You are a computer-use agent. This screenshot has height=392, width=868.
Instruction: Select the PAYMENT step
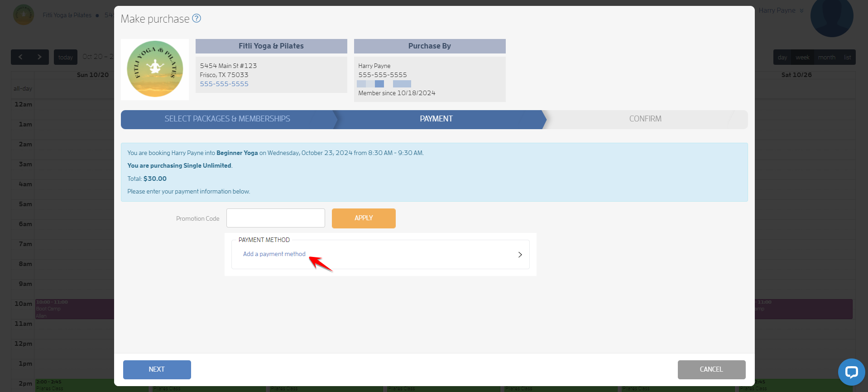coord(436,119)
